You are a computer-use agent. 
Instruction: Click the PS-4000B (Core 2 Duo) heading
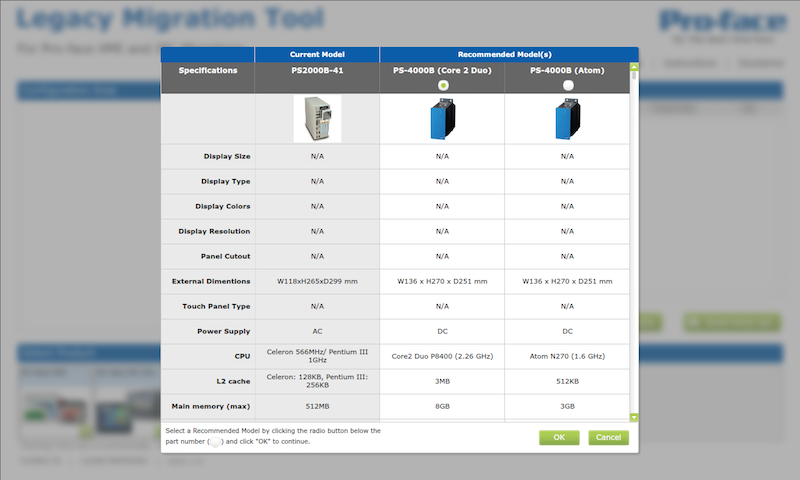click(442, 70)
